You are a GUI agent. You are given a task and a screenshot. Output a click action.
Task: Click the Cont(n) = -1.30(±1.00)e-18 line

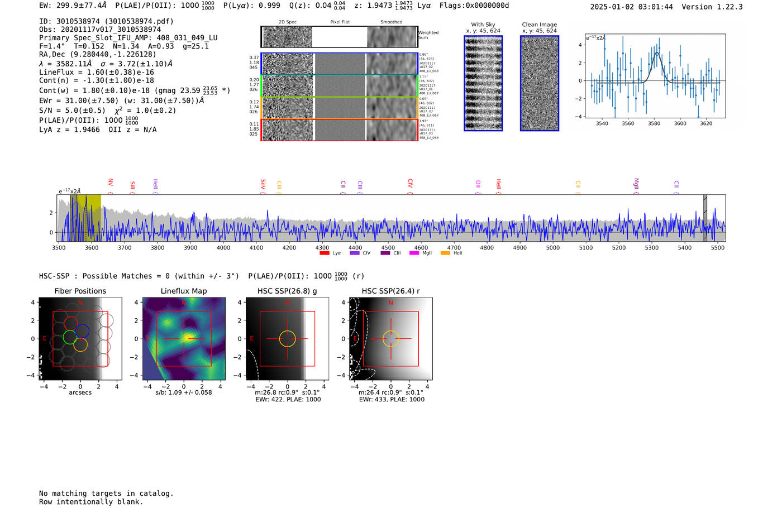97,80
